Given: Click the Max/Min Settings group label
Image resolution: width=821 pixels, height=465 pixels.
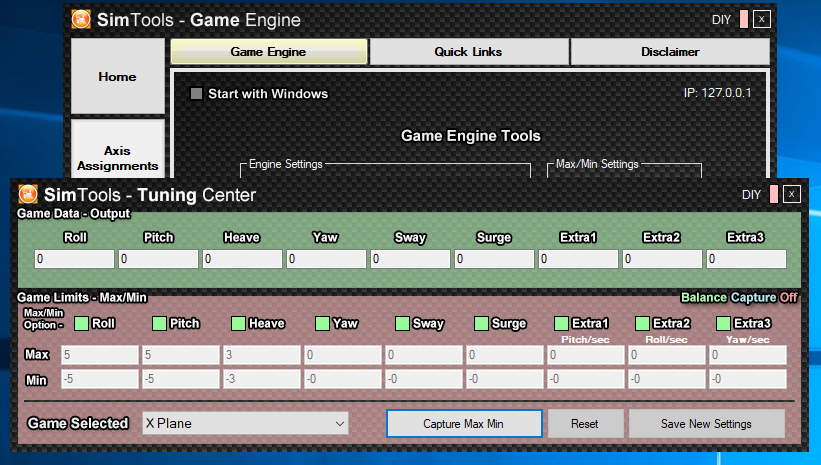Looking at the screenshot, I should pyautogui.click(x=597, y=164).
